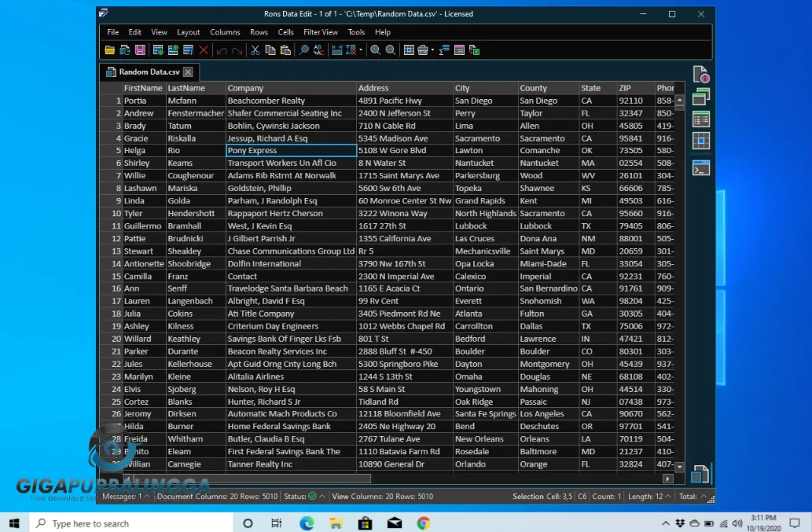Open Microsoft Edge from the taskbar
Viewport: 812px width, 532px height.
(x=307, y=523)
